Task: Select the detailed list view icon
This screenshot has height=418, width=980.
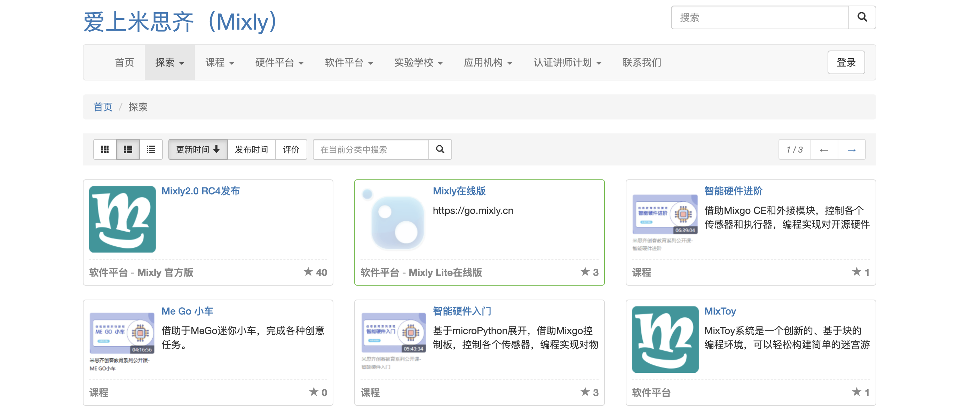Action: pos(128,149)
